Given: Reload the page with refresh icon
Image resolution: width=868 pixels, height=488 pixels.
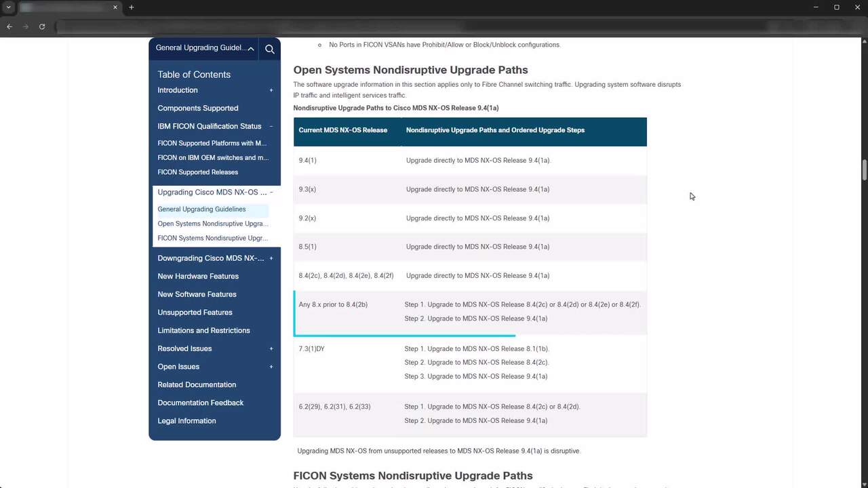Looking at the screenshot, I should click(x=42, y=26).
